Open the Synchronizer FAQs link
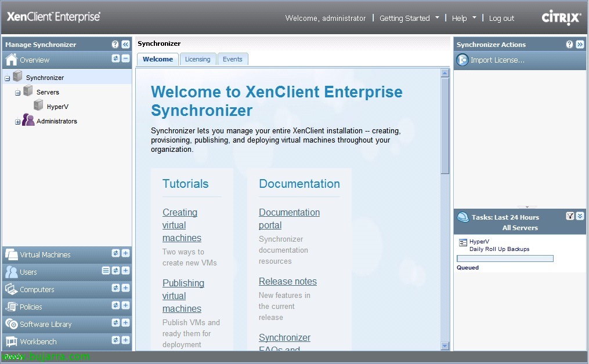The width and height of the screenshot is (589, 364). point(285,342)
